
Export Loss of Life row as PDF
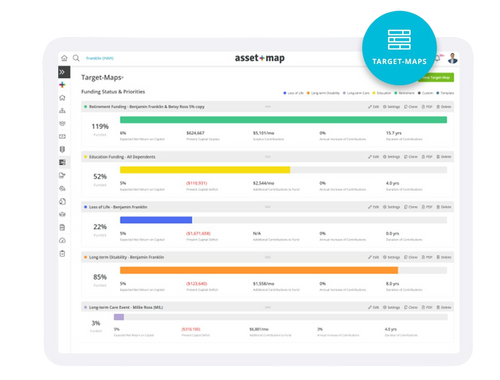427,207
